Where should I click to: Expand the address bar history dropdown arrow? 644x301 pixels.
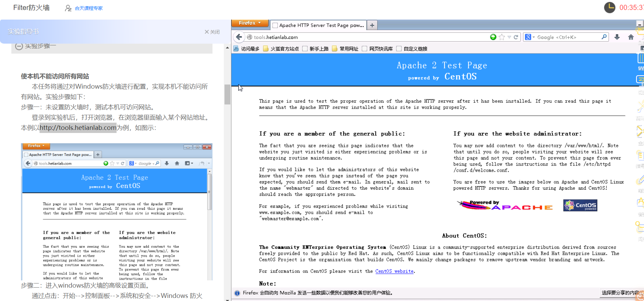coord(509,37)
